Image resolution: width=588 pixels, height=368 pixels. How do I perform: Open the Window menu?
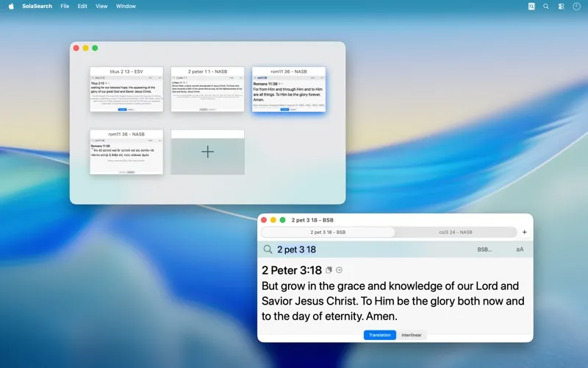point(126,6)
